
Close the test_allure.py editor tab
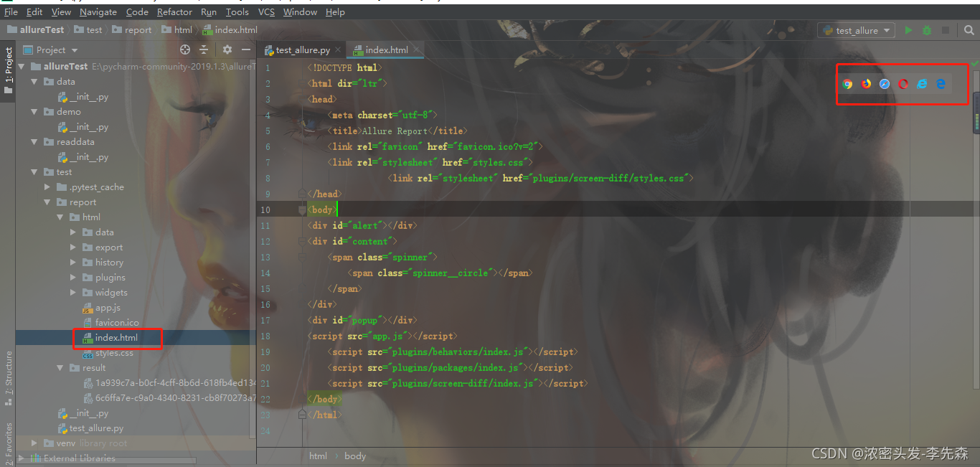click(x=339, y=50)
